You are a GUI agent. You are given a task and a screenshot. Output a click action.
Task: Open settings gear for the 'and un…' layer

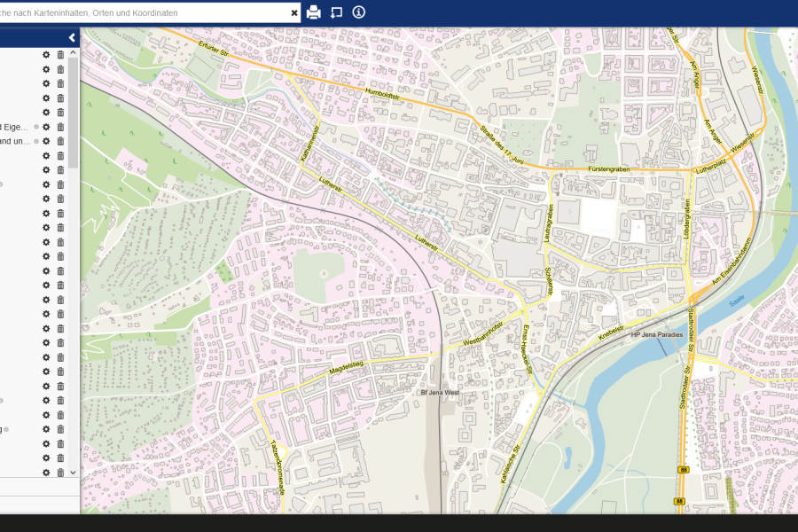pyautogui.click(x=46, y=141)
